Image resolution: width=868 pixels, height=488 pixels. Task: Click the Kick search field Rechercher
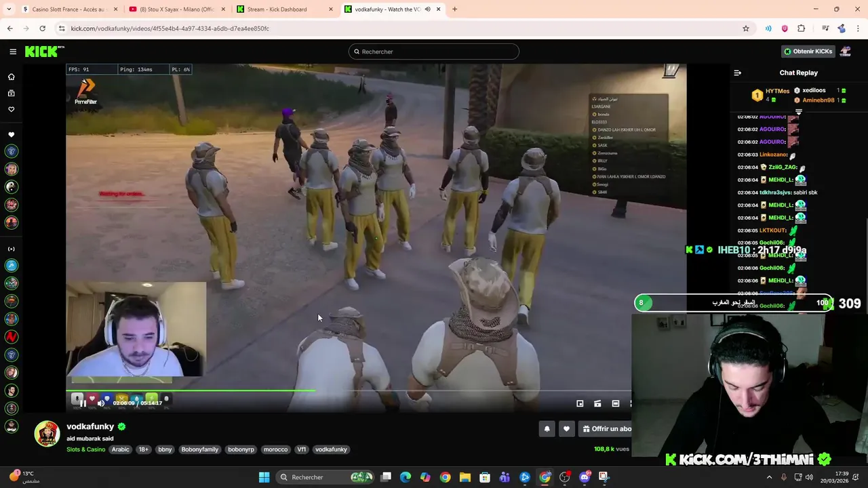pyautogui.click(x=434, y=52)
